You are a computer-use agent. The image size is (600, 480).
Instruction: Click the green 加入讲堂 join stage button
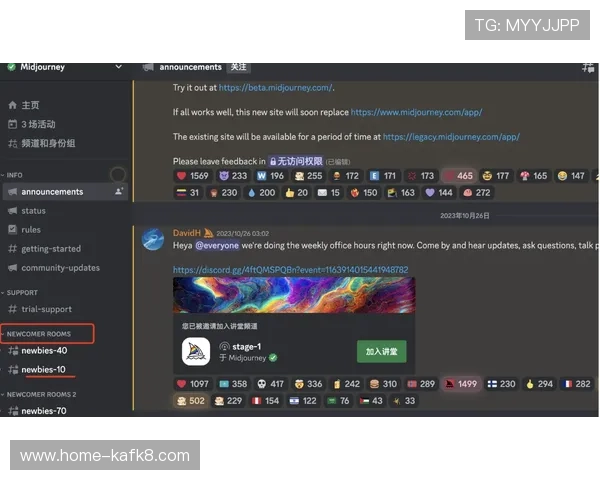point(381,351)
